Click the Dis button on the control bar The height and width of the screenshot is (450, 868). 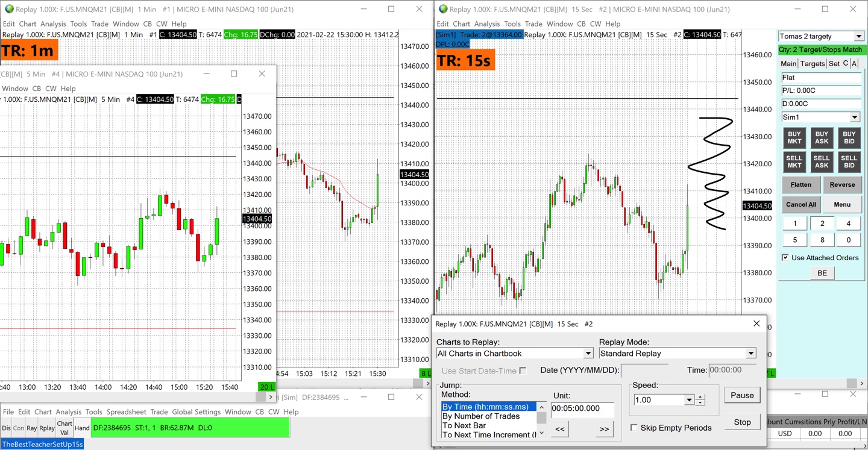[6, 428]
